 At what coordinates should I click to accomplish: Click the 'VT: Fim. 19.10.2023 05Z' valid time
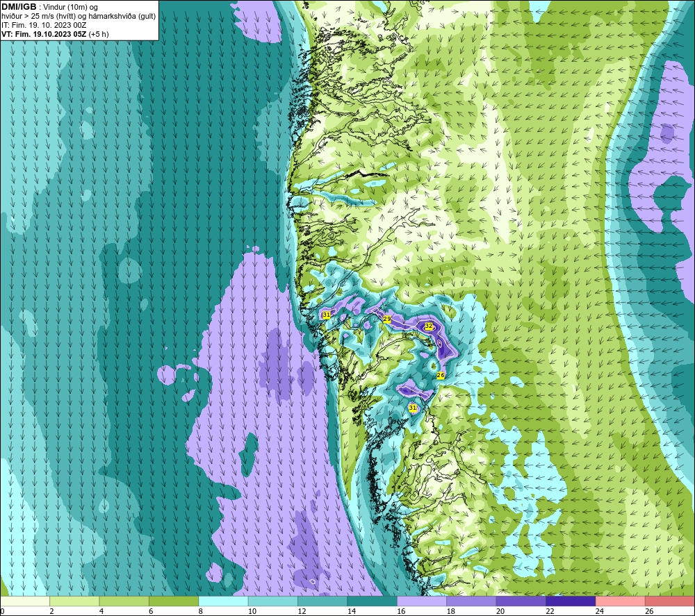coord(44,34)
